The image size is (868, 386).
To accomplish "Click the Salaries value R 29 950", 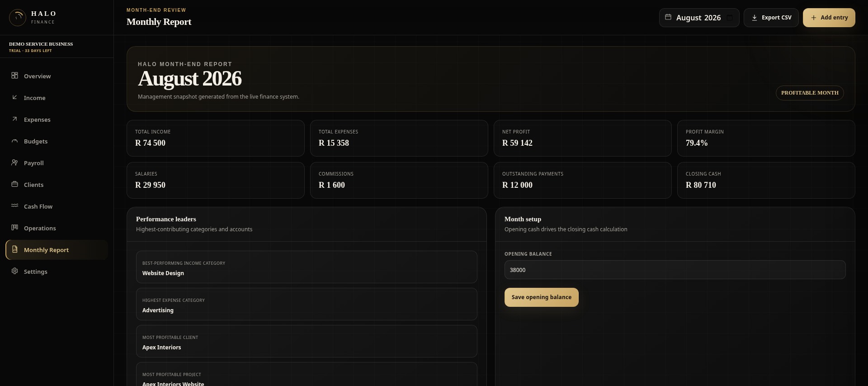I will [150, 185].
